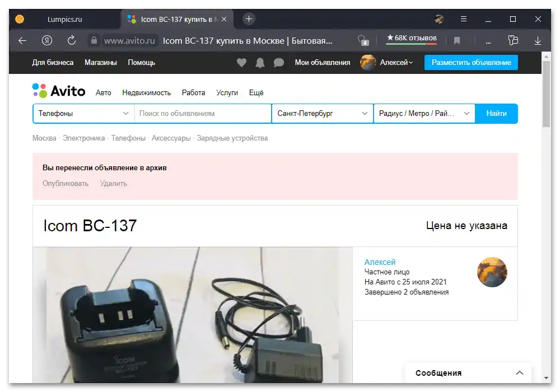Open the Услуги category

click(x=227, y=93)
